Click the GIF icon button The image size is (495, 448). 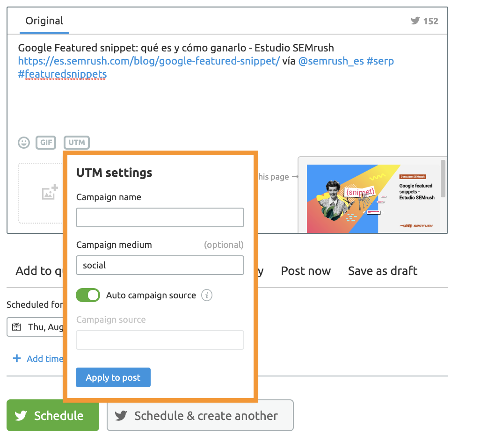(46, 143)
